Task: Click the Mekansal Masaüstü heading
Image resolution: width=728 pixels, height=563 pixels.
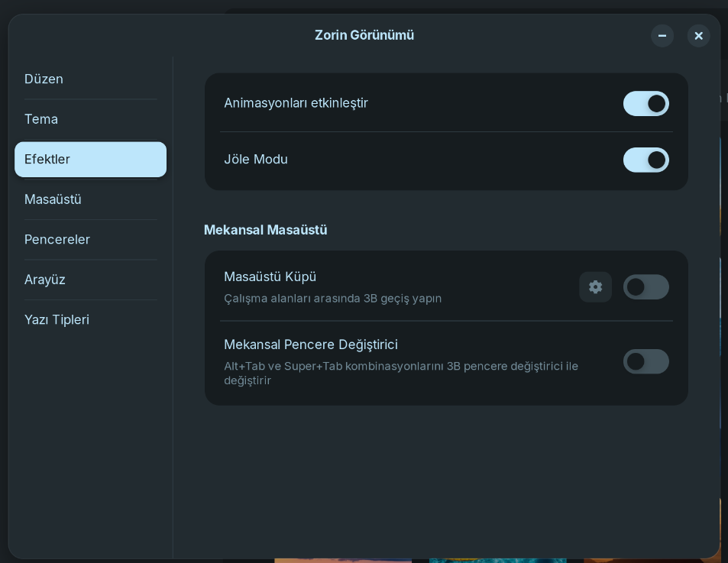Action: (x=266, y=230)
